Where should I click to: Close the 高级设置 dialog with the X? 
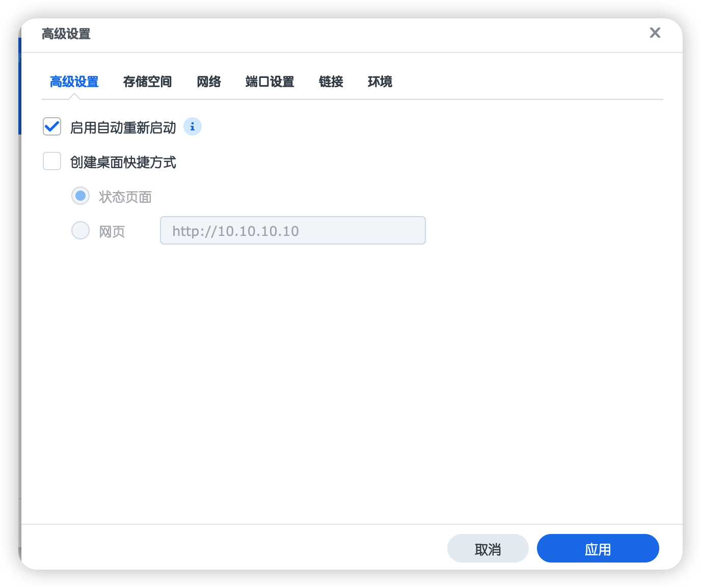[655, 33]
